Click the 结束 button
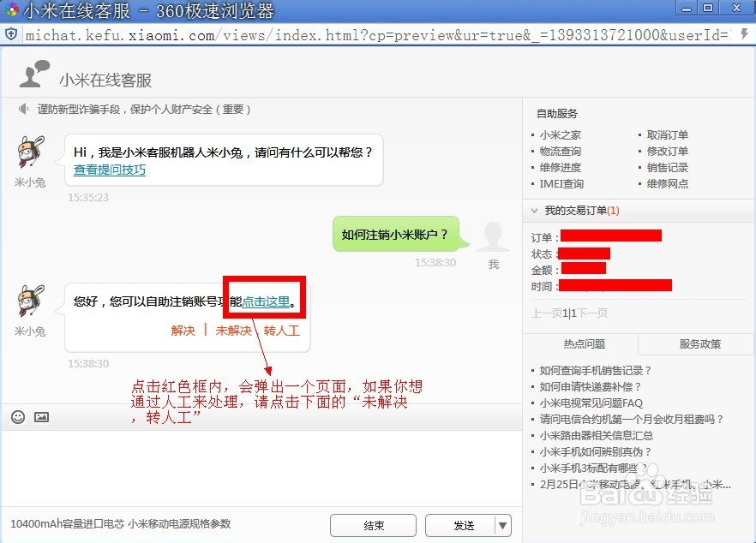 click(373, 525)
